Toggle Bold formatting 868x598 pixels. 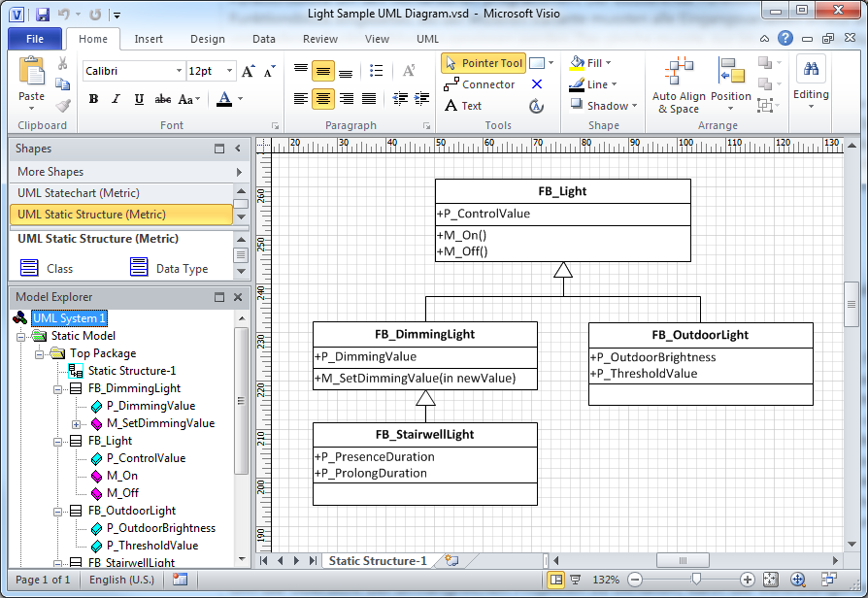pyautogui.click(x=94, y=99)
